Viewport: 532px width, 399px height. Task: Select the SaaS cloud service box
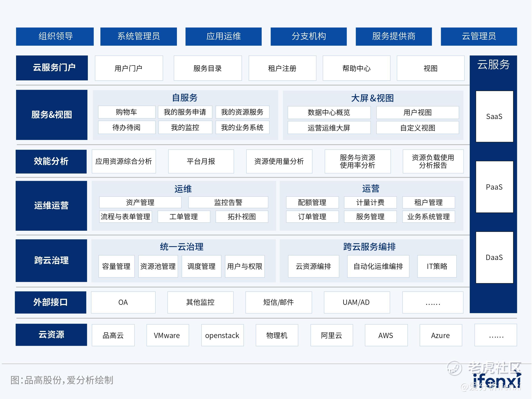(494, 117)
